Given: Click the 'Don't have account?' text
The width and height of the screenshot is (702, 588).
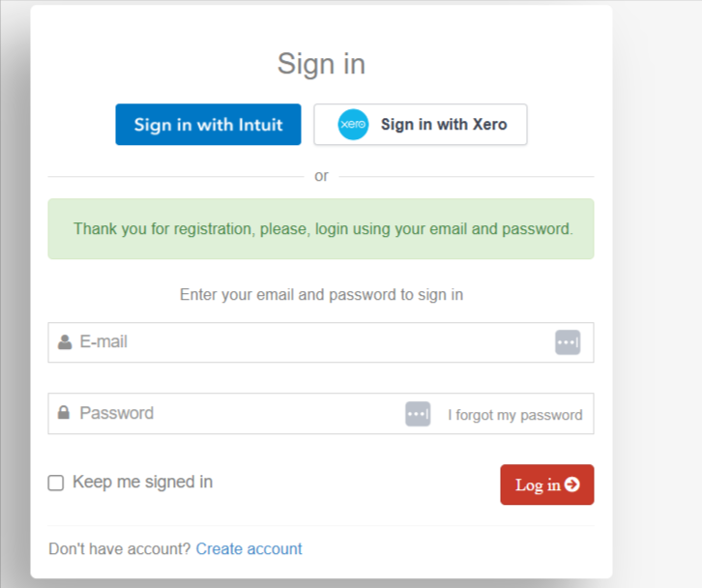Looking at the screenshot, I should coord(120,549).
